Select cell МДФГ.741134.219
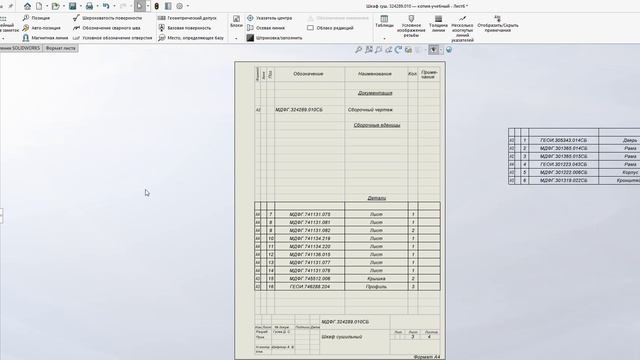Image resolution: width=640 pixels, height=360 pixels. click(310, 238)
